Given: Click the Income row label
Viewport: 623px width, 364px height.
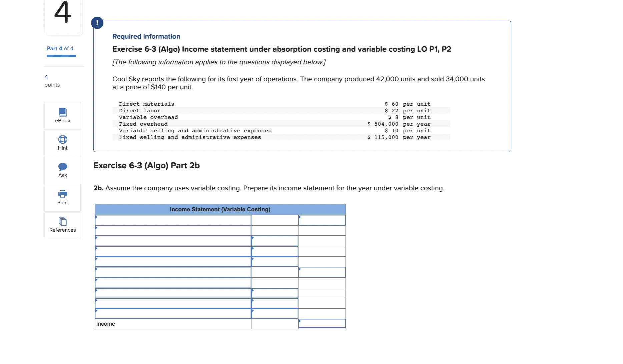Looking at the screenshot, I should (x=106, y=324).
